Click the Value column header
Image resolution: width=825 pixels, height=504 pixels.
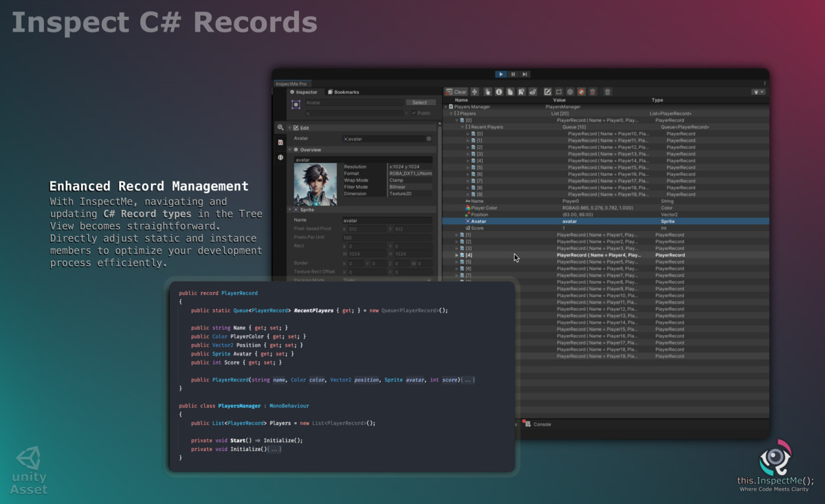(559, 100)
